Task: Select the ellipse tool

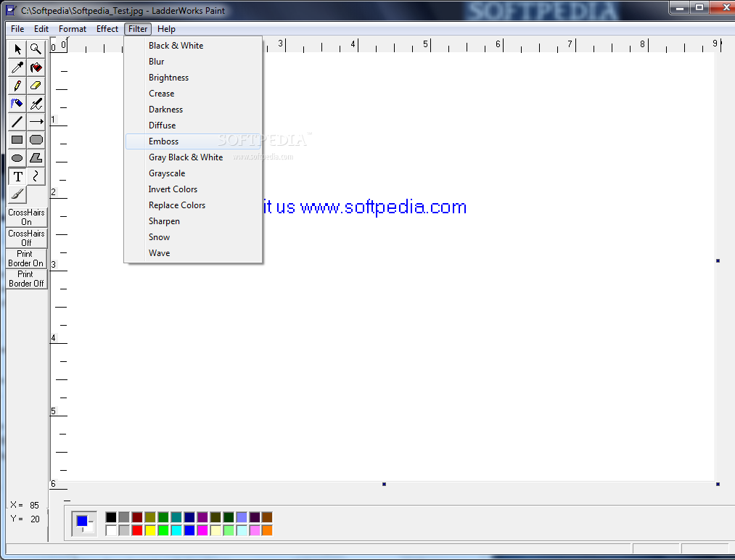Action: point(17,158)
